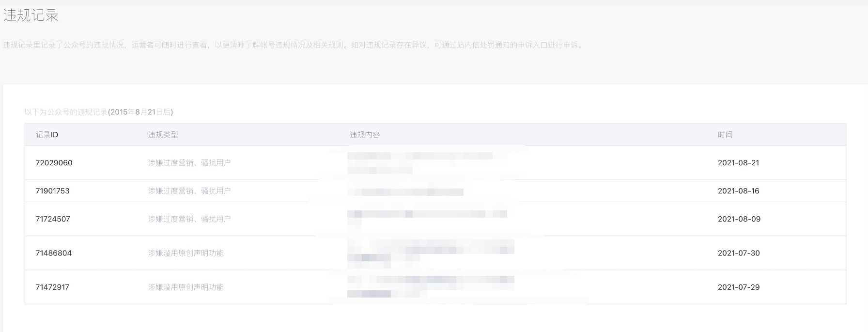Open blurred violation content for record 71472917
Viewport: 868px width, 332px height.
[430, 286]
